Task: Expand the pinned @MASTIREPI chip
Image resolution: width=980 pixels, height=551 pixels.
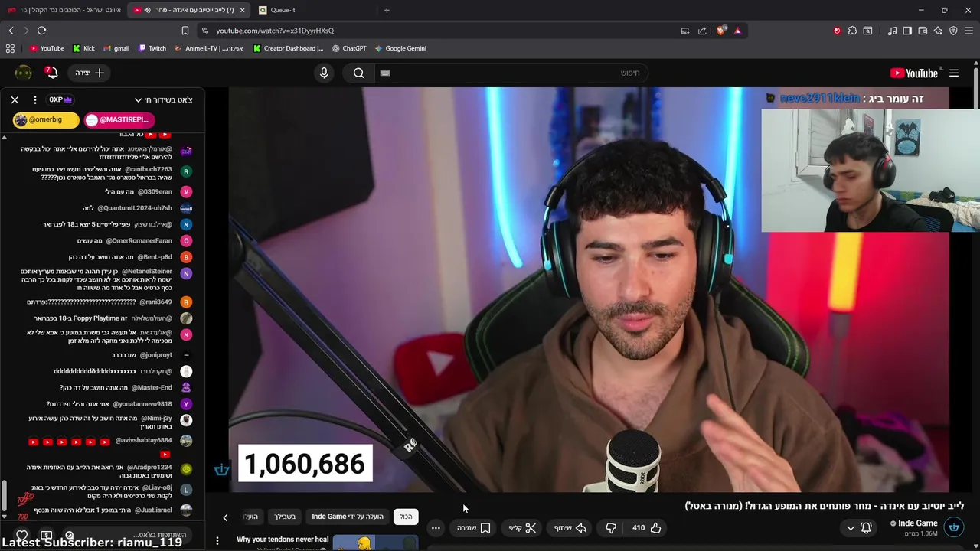Action: pyautogui.click(x=119, y=119)
